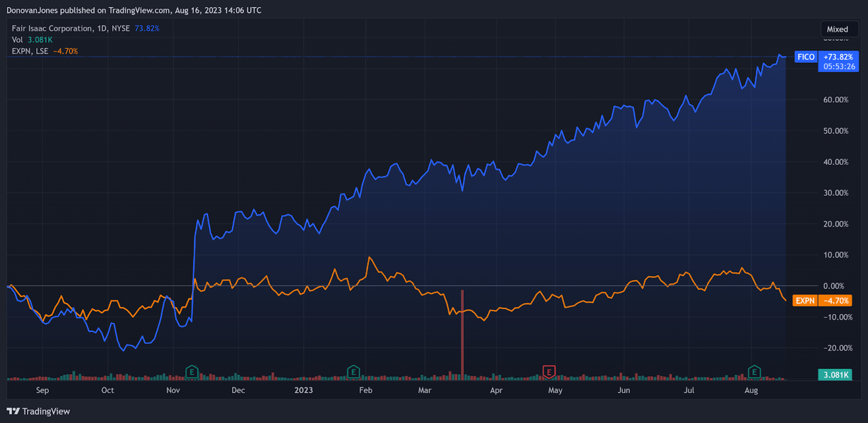The width and height of the screenshot is (868, 423).
Task: Click the 05:53:26 countdown timer
Action: click(x=839, y=66)
